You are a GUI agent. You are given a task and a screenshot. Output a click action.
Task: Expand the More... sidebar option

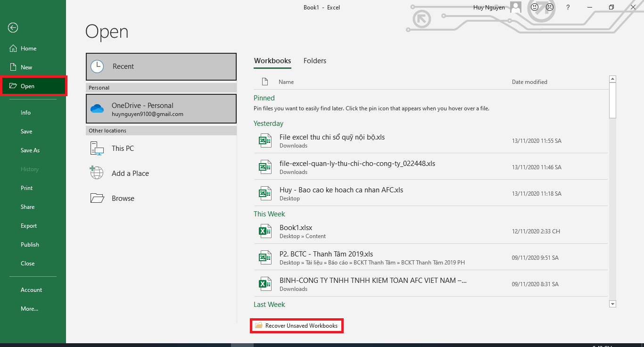[x=29, y=309]
